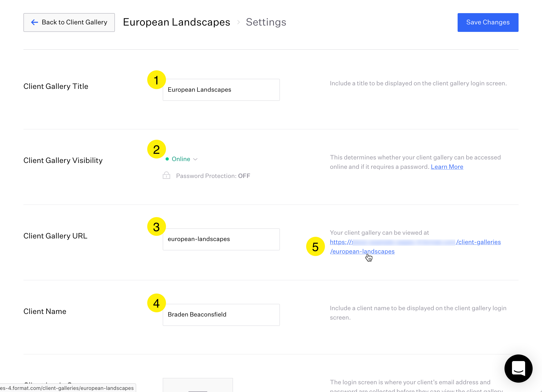Click yellow annotation marker number 3
Viewport: 542px width, 392px height.
pyautogui.click(x=156, y=226)
